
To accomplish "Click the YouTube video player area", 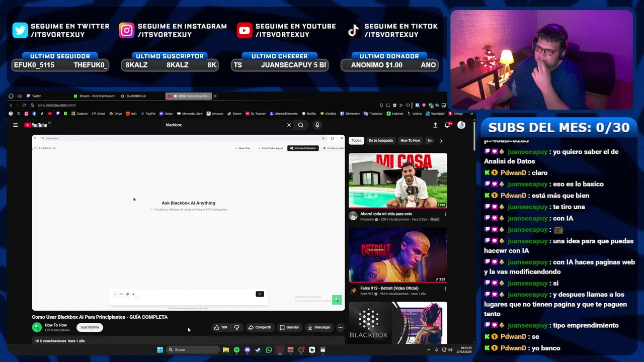I will (188, 223).
